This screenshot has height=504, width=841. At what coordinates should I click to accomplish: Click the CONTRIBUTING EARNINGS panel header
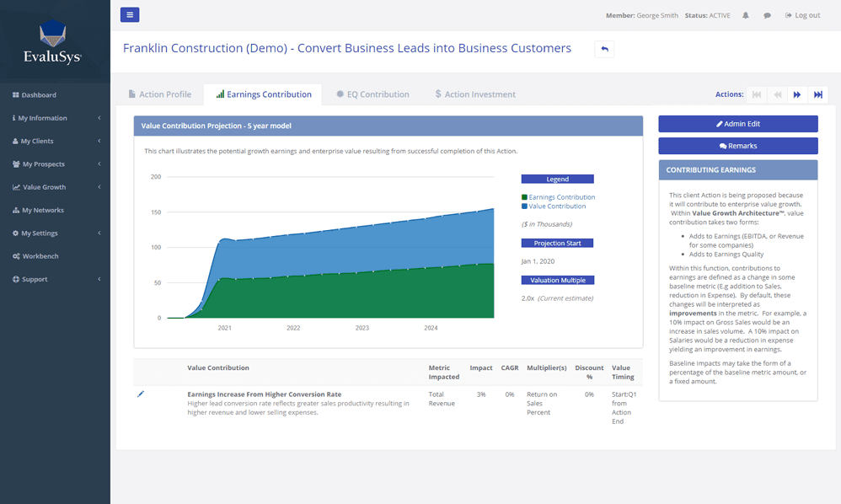point(738,170)
